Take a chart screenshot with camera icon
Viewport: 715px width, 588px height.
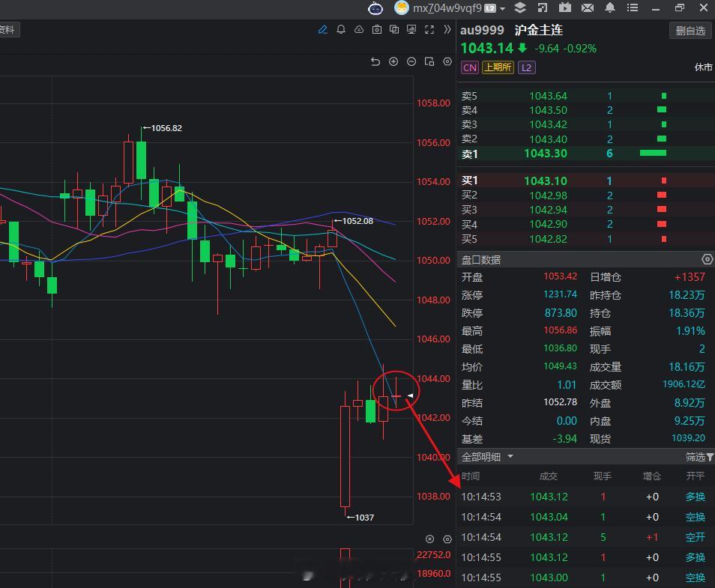[378, 30]
